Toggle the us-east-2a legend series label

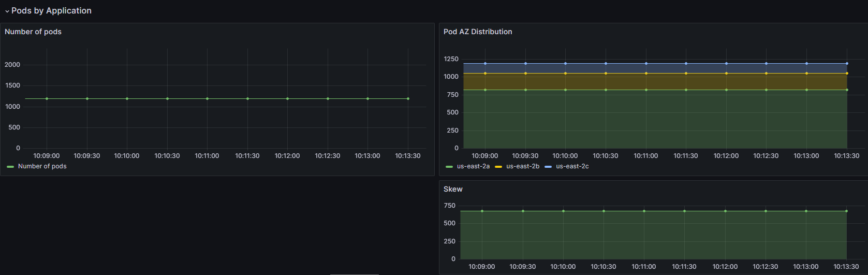point(473,166)
